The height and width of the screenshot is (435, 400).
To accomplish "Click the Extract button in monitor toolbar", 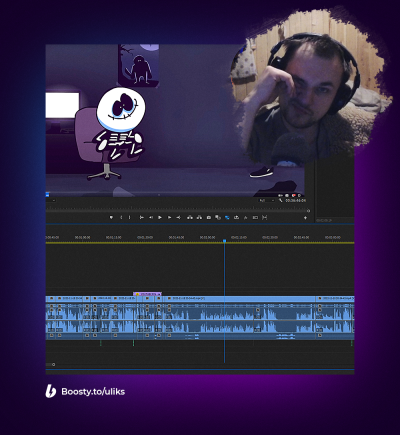I will tap(199, 217).
